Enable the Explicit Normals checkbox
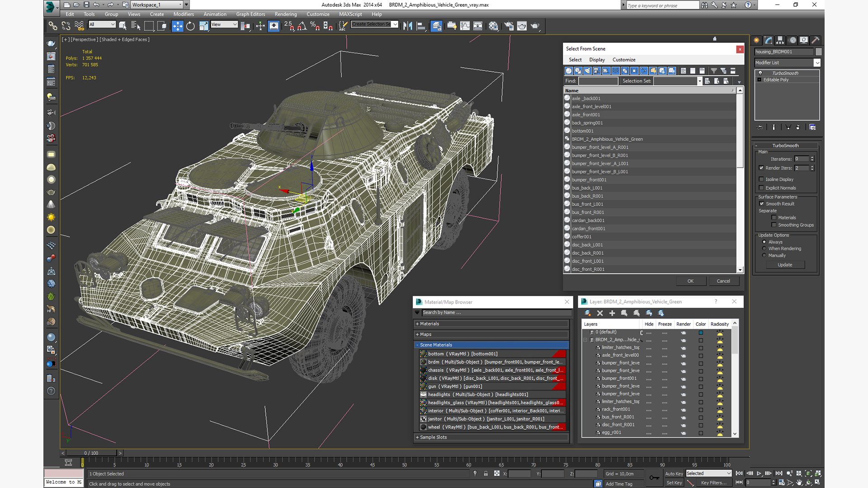Viewport: 868px width, 488px height. point(761,188)
